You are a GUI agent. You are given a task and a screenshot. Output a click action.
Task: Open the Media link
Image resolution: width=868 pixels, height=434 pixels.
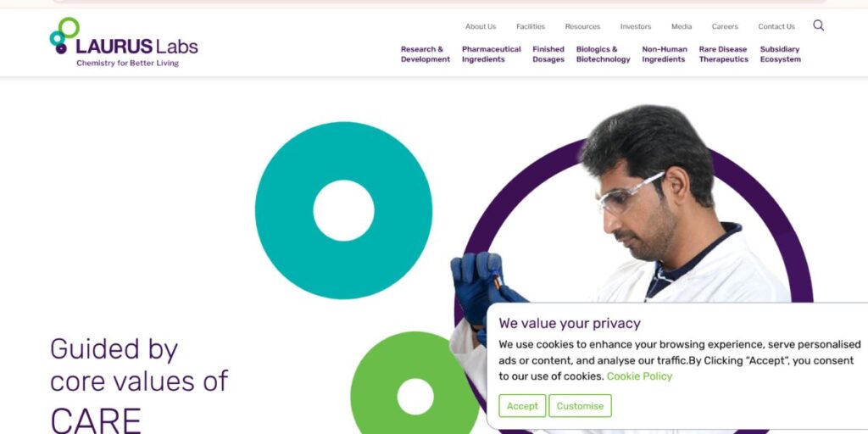click(682, 26)
